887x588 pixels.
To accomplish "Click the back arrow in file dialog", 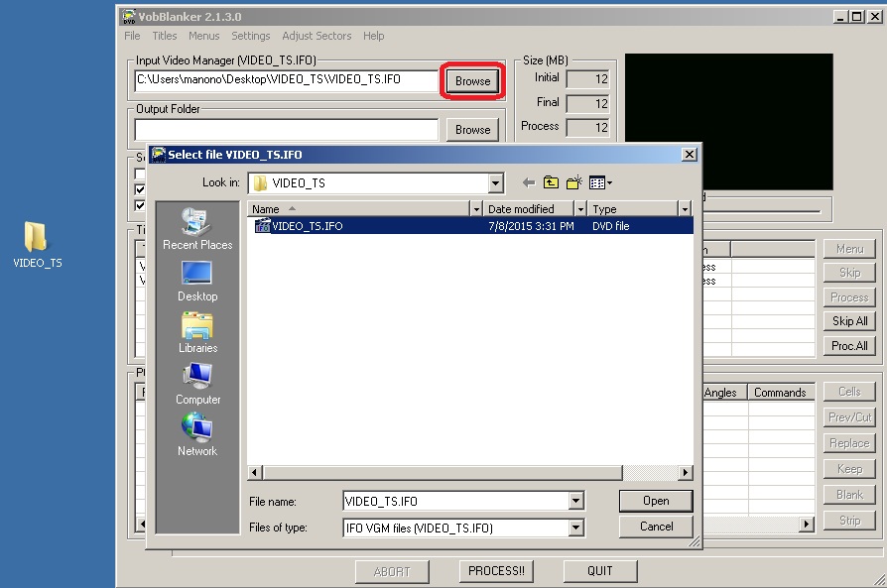I will point(529,182).
